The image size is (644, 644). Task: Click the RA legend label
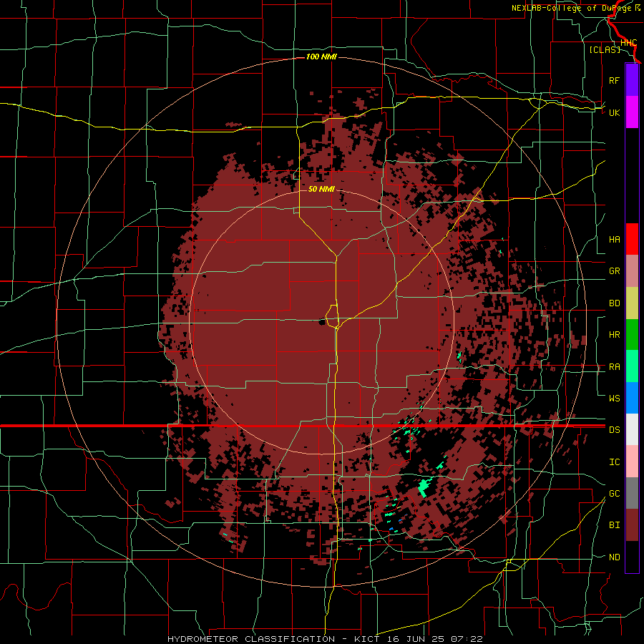tap(614, 367)
